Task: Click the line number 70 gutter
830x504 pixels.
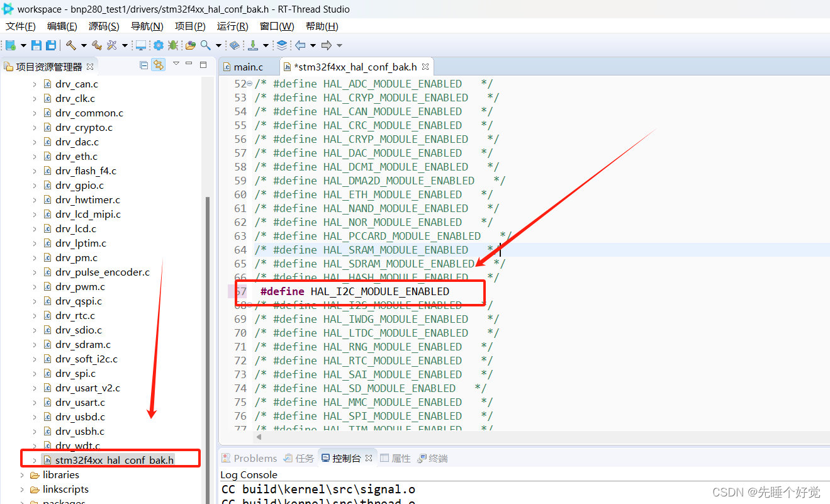Action: pos(240,333)
